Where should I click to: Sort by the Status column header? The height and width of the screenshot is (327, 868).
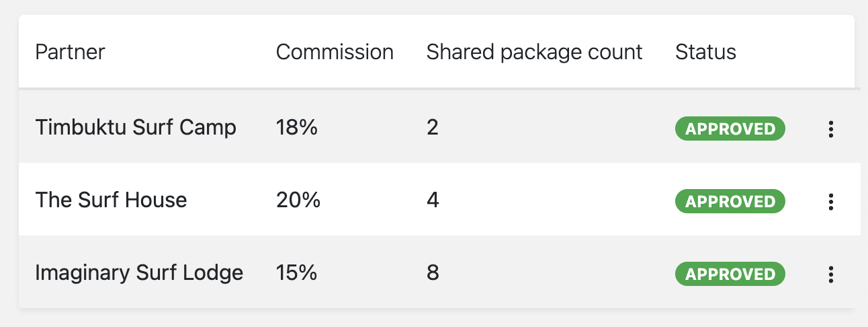705,52
